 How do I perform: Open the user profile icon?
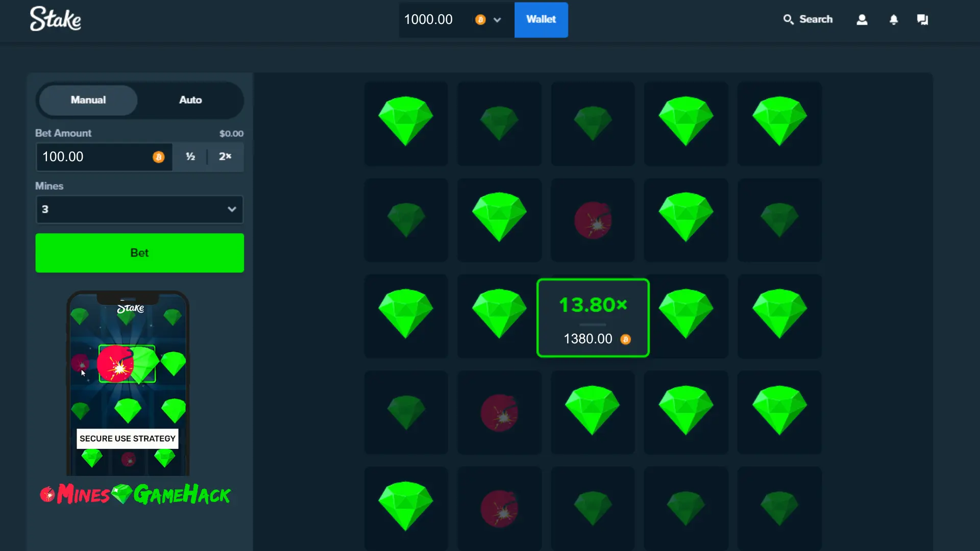(862, 19)
